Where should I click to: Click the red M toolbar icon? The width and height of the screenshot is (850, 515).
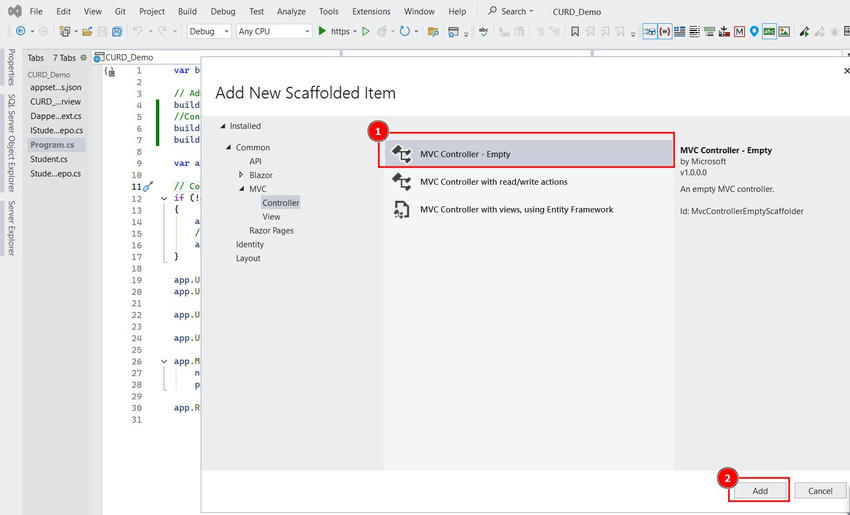coord(739,31)
